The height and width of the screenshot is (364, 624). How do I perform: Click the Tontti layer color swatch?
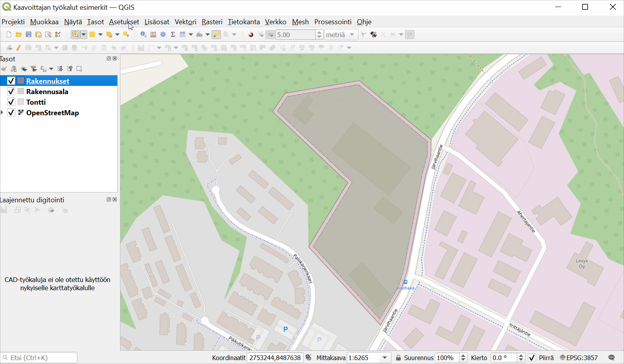pos(21,102)
